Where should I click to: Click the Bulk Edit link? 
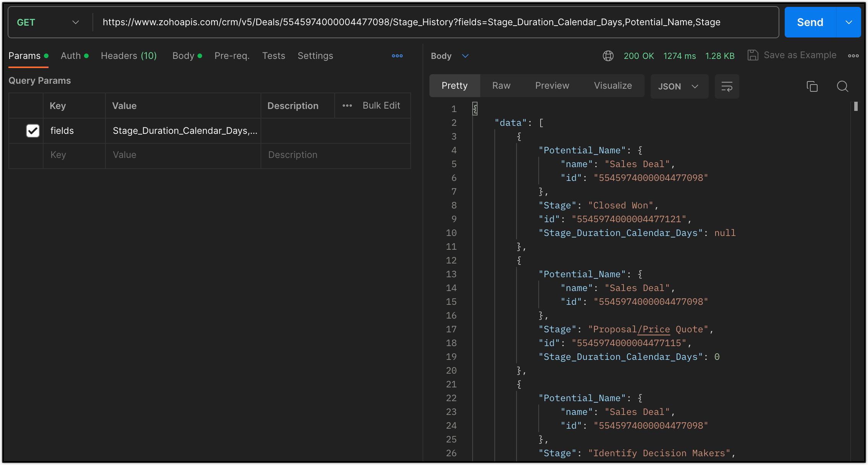pos(381,106)
